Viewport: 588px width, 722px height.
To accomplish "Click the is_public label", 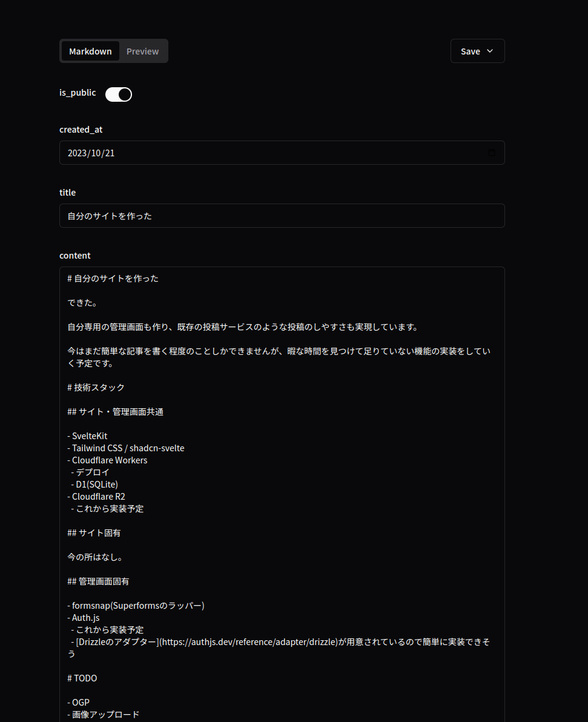I will (78, 93).
